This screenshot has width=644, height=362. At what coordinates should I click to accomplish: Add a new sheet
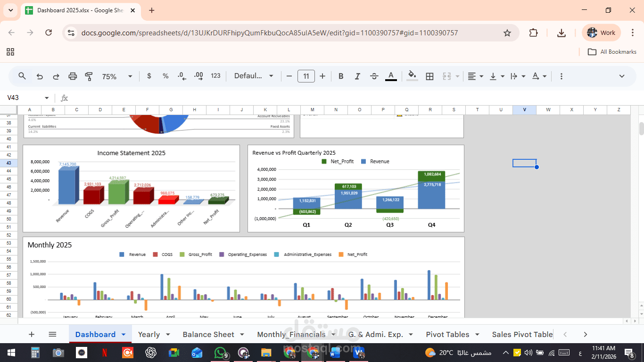click(32, 334)
